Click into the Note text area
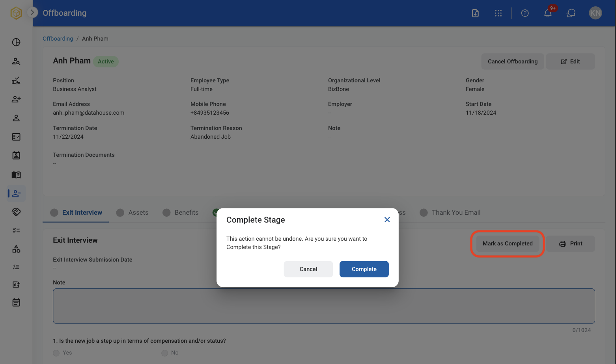The width and height of the screenshot is (616, 364). [324, 306]
